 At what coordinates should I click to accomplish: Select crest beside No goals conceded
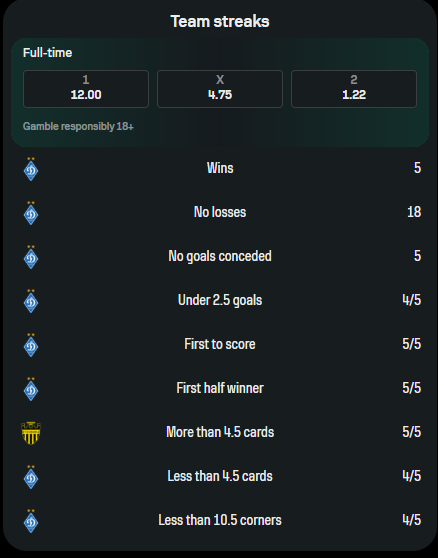tap(31, 257)
